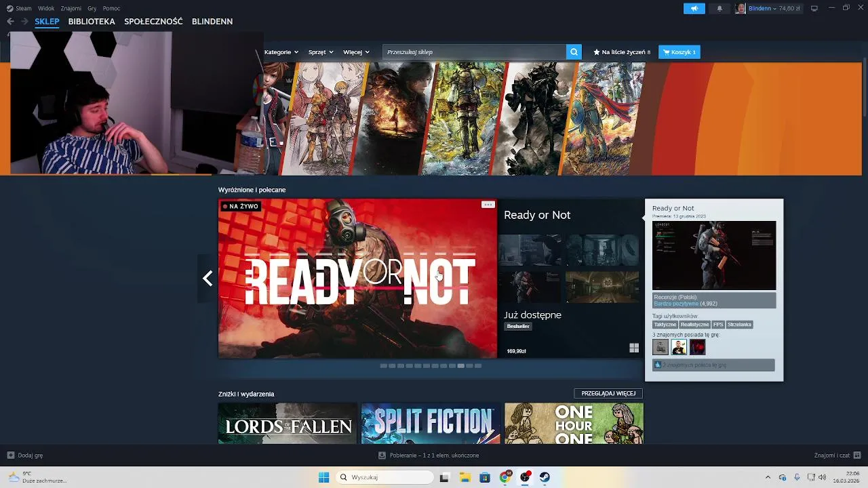Click the magnifier search button

574,52
